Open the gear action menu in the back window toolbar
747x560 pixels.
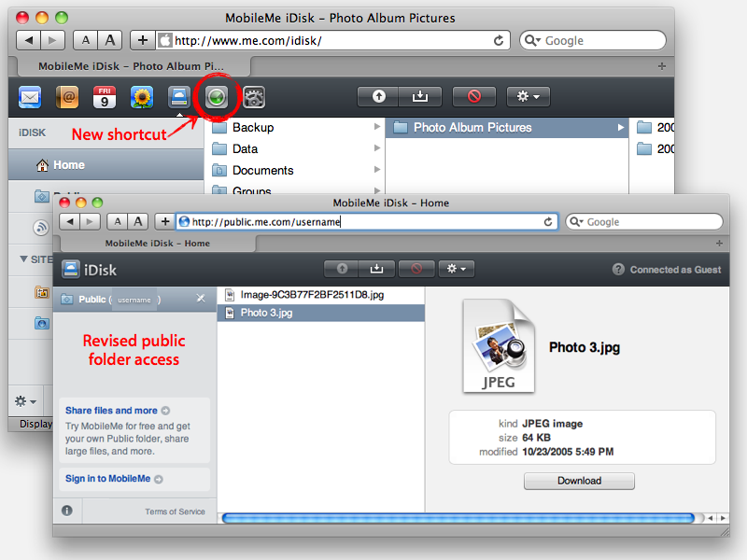coord(528,97)
